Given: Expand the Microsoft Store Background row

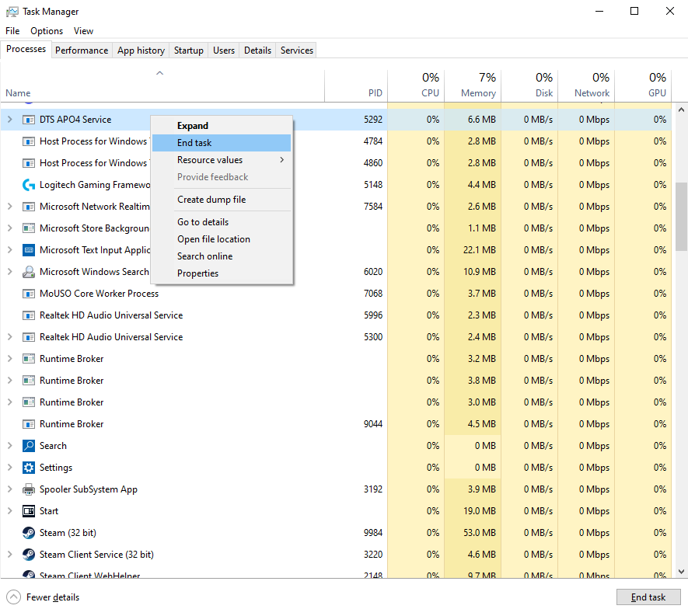Looking at the screenshot, I should 9,228.
